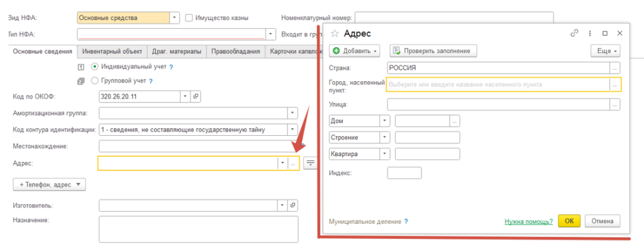
Task: Select the Групповой учет radio button
Action: click(x=95, y=81)
